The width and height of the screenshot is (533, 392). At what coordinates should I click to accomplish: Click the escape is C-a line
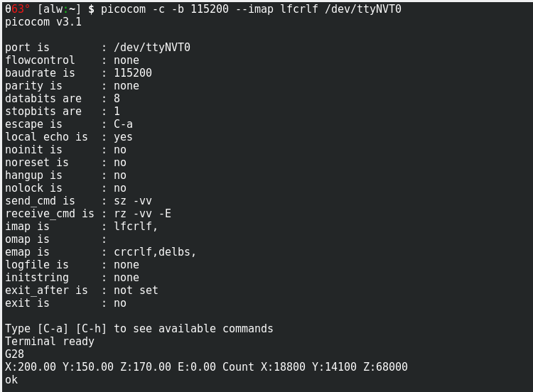click(x=69, y=124)
